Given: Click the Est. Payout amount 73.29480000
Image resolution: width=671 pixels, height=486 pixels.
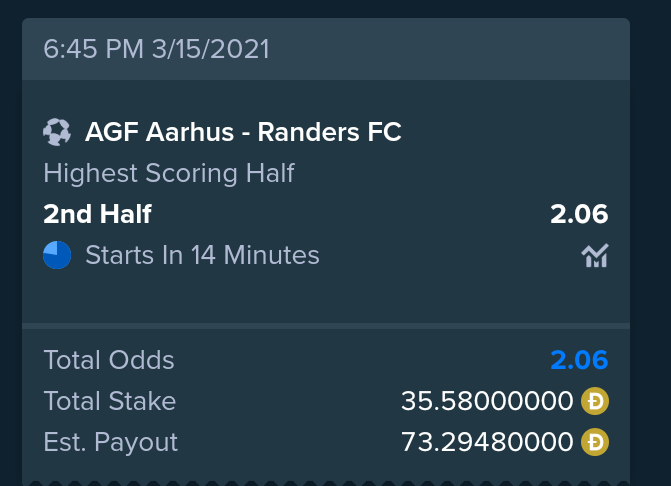Looking at the screenshot, I should tap(487, 442).
